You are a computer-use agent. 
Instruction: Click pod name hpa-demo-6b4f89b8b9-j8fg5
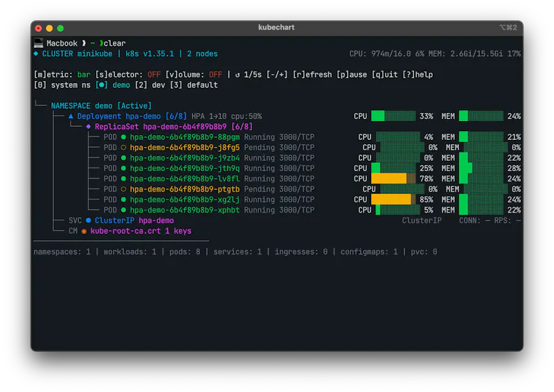pos(185,148)
